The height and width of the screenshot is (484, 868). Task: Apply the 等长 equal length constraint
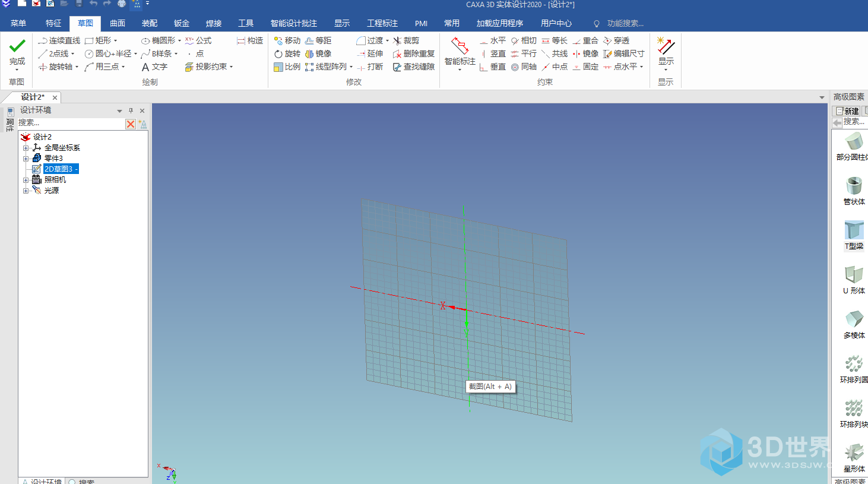click(555, 40)
